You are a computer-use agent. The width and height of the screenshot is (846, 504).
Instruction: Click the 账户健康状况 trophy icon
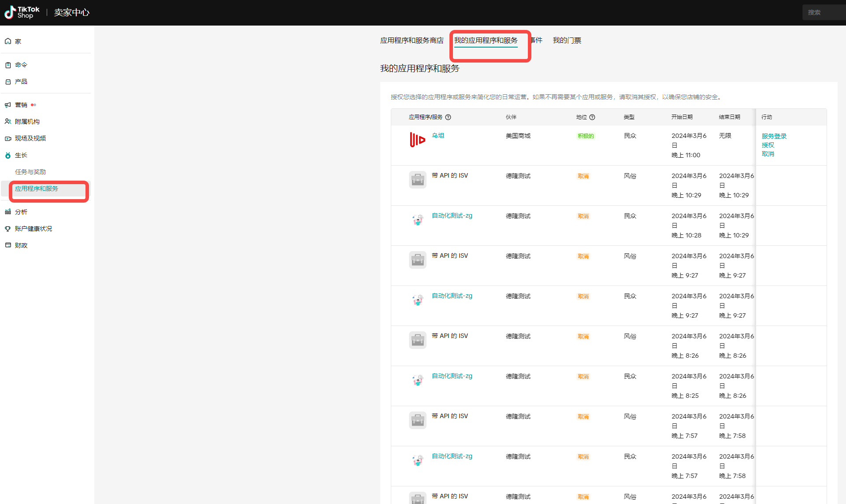point(8,229)
